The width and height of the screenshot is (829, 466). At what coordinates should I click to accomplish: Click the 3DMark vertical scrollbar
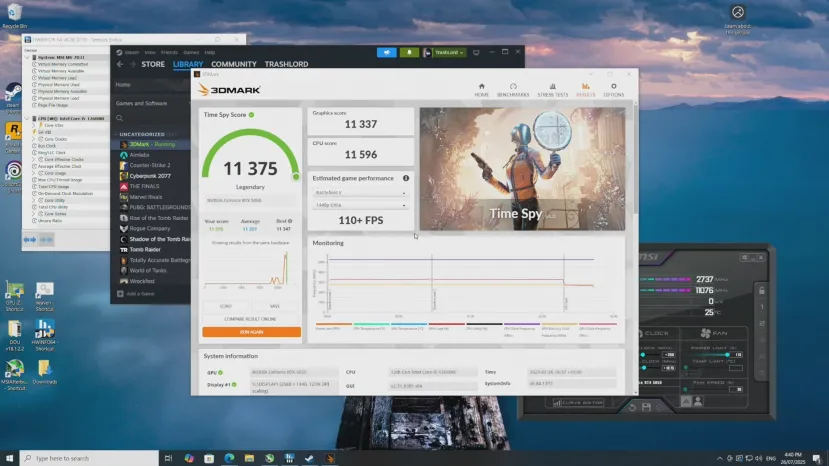click(636, 159)
